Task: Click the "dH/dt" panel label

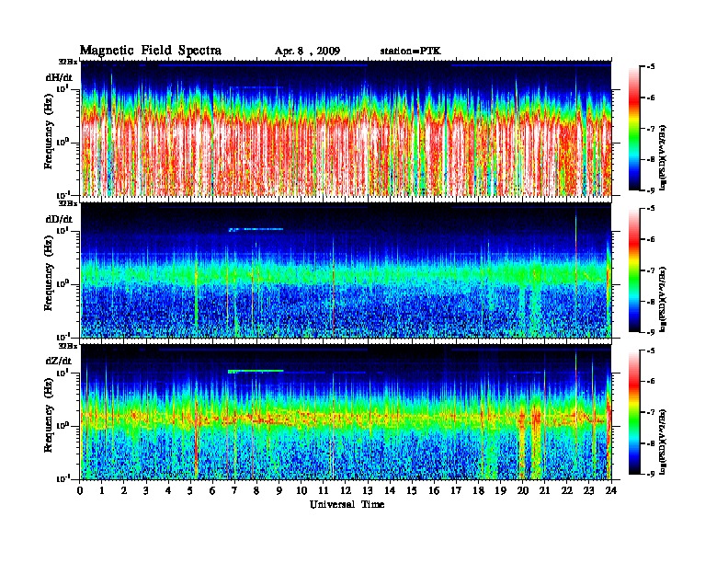Action: 59,77
